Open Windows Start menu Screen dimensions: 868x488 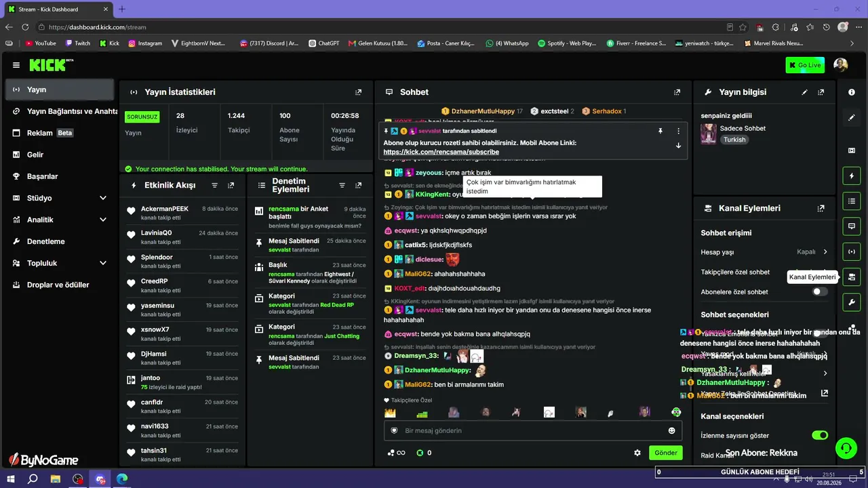click(x=12, y=479)
